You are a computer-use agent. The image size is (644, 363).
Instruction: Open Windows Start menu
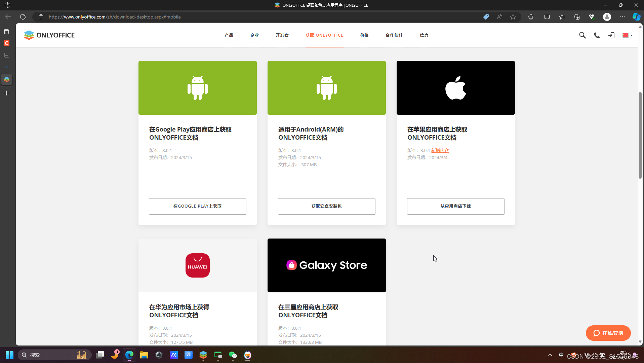tap(9, 355)
